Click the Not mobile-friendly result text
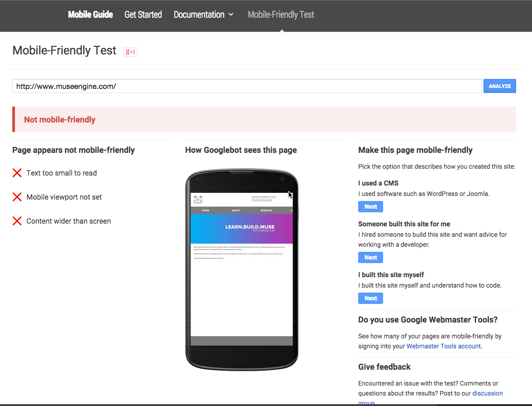 60,120
